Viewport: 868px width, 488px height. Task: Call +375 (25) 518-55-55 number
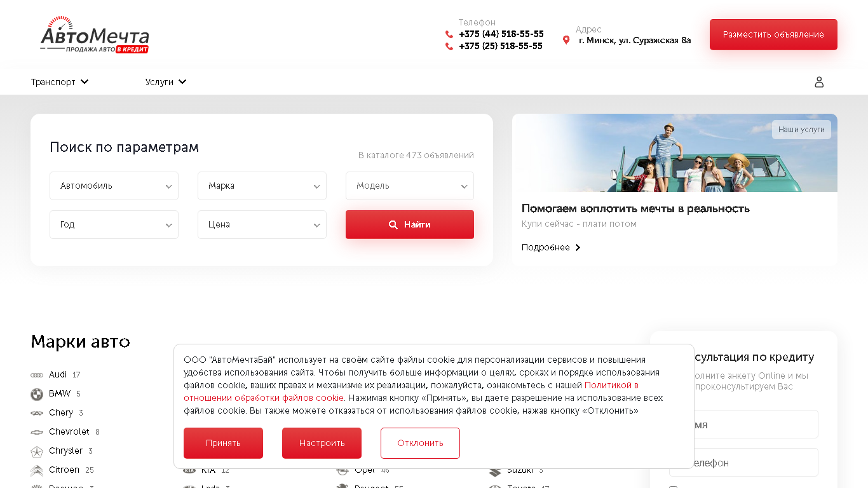click(501, 46)
